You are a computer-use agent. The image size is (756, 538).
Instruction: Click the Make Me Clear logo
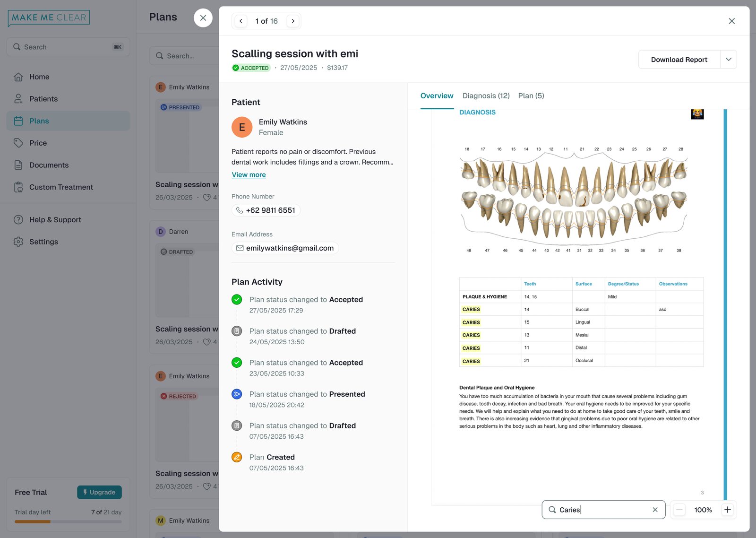(49, 18)
